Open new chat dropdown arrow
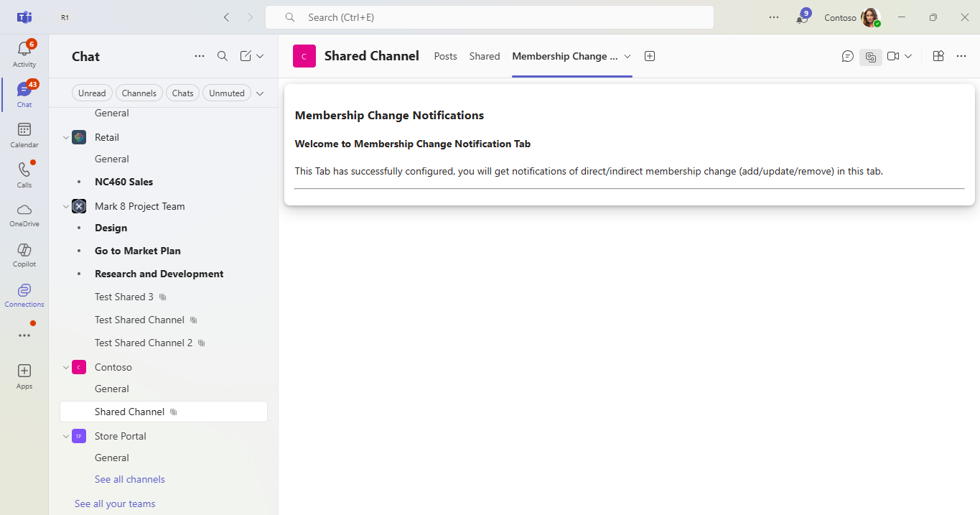Image resolution: width=980 pixels, height=515 pixels. tap(260, 56)
